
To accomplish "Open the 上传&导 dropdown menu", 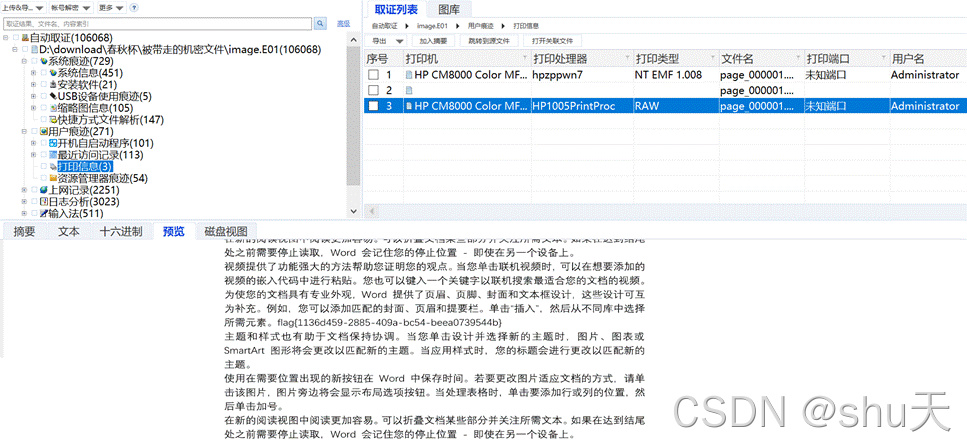I will 23,8.
